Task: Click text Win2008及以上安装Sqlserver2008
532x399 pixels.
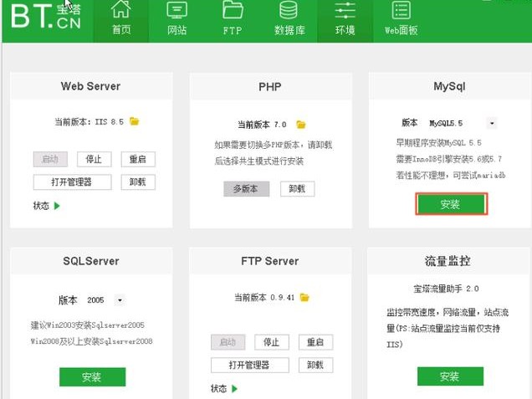Action: click(92, 341)
